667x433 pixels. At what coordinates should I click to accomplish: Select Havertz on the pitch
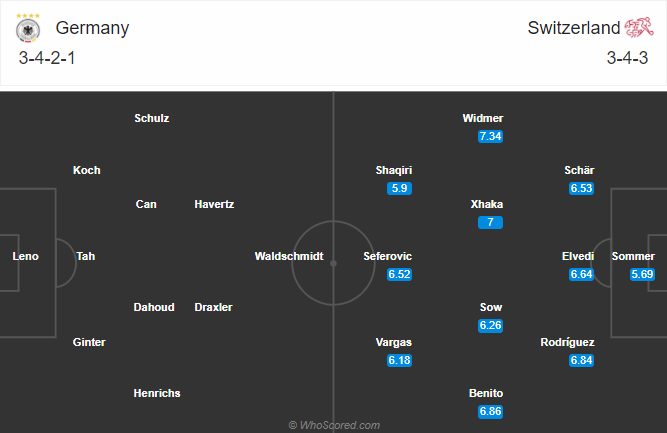click(214, 204)
